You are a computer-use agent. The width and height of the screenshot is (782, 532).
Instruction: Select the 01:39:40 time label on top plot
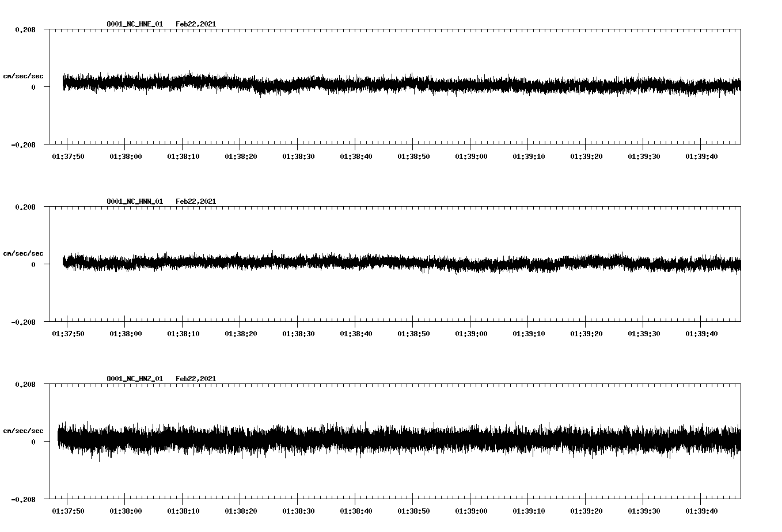(701, 155)
